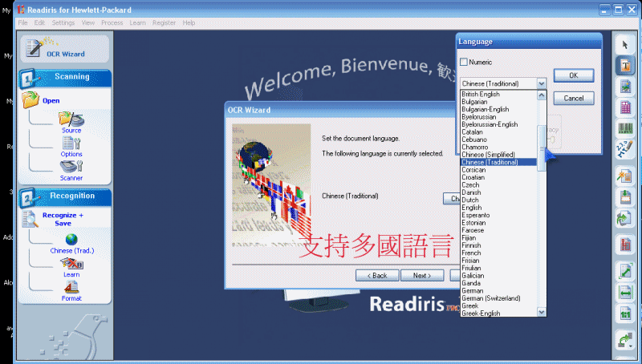Image resolution: width=642 pixels, height=364 pixels.
Task: Select the text zone tool
Action: point(625,66)
